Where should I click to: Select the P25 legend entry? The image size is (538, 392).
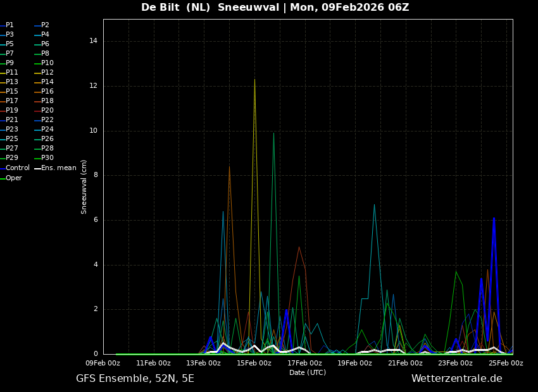pyautogui.click(x=12, y=139)
